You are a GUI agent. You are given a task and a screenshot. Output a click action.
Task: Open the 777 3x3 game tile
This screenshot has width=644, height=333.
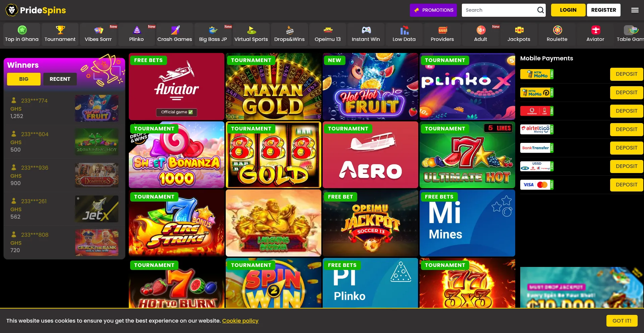[467, 283]
